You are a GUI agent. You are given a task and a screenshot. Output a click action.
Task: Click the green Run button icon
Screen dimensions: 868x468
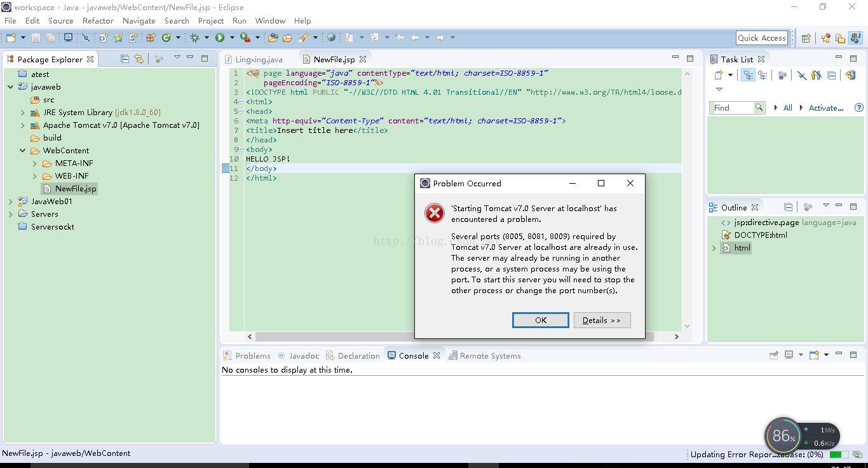pyautogui.click(x=219, y=38)
